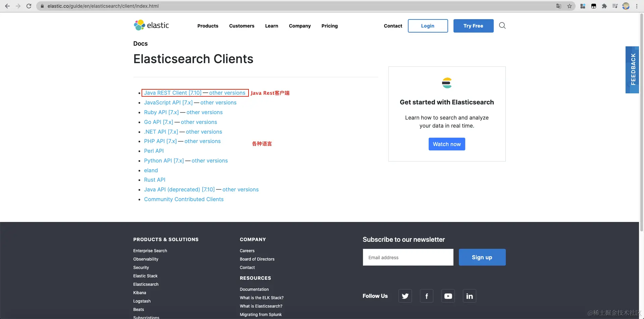Focus the Email address input field

coord(408,257)
